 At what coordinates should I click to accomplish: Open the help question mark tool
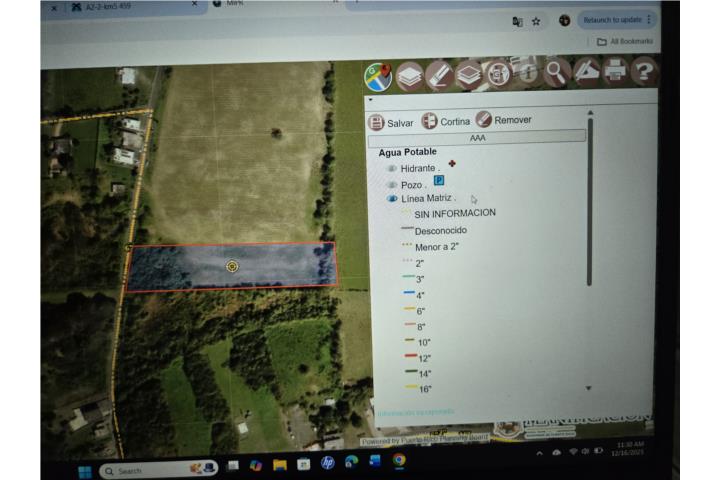(x=644, y=71)
